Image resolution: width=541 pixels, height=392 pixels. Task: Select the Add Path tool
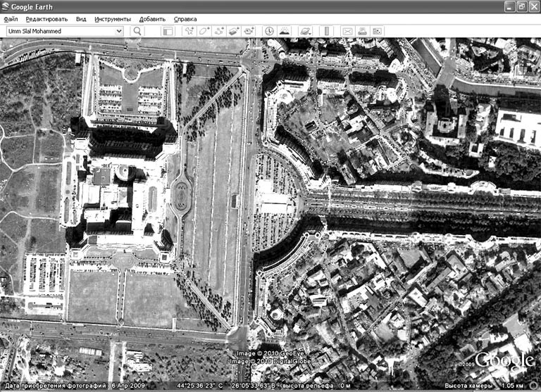click(219, 31)
